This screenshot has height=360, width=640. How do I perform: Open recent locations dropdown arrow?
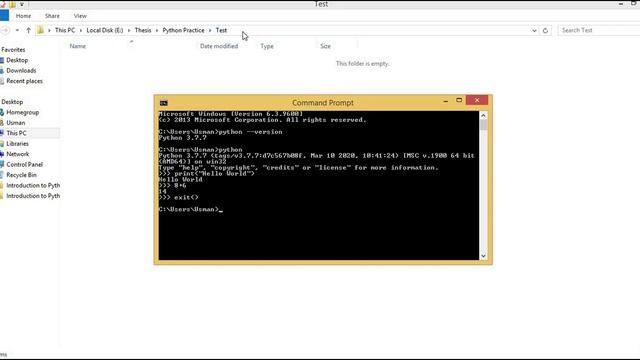click(17, 30)
